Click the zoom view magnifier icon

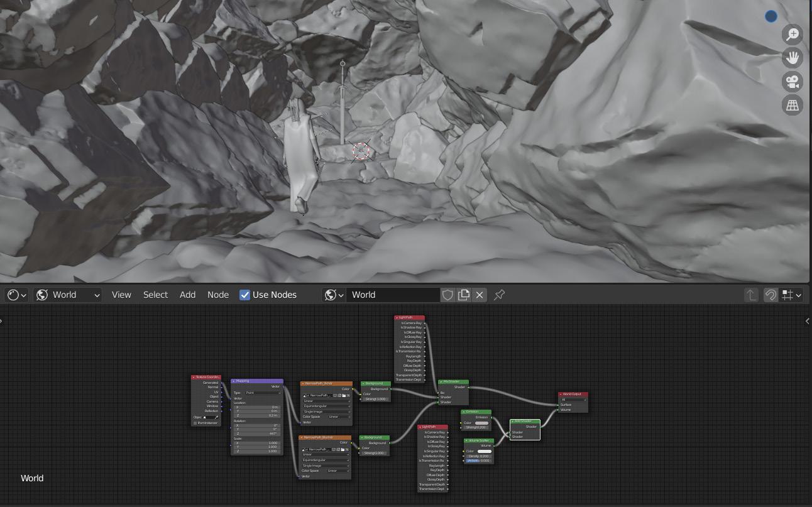tap(793, 34)
